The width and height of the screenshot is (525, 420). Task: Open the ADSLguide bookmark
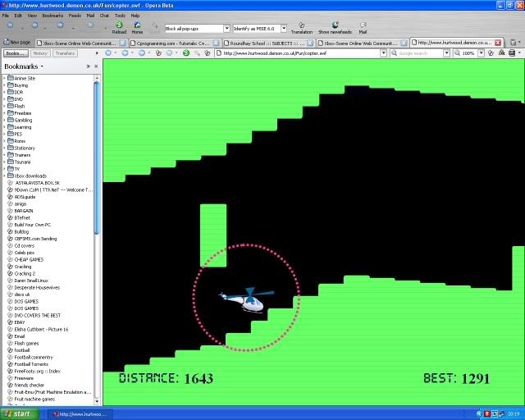[x=21, y=197]
